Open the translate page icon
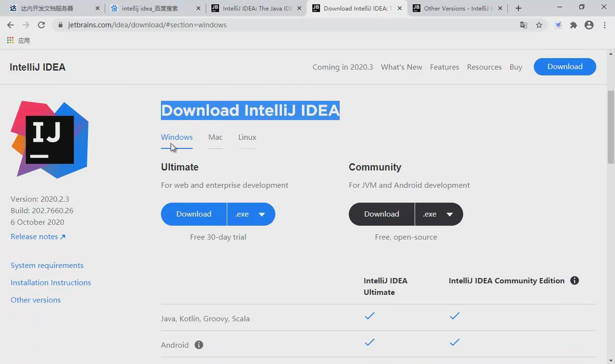 [524, 25]
